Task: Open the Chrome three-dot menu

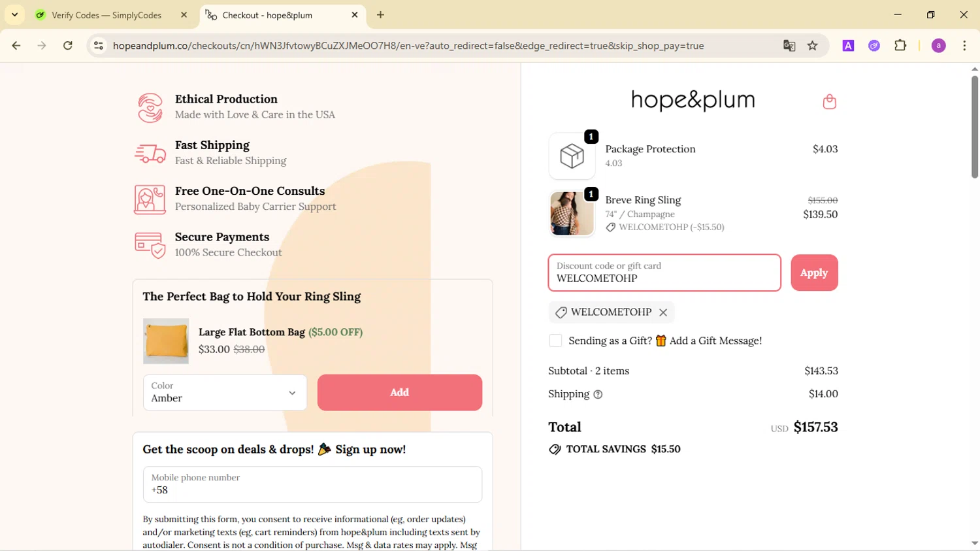Action: pos(965,46)
